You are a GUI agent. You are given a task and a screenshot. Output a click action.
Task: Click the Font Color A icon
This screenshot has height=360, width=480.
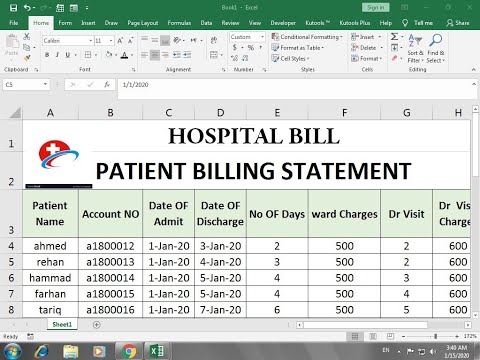pyautogui.click(x=124, y=55)
